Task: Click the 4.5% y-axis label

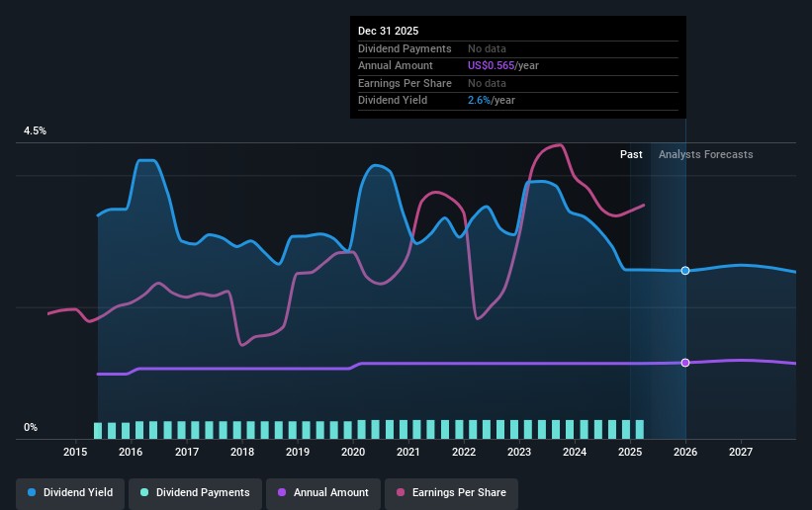Action: click(x=36, y=131)
